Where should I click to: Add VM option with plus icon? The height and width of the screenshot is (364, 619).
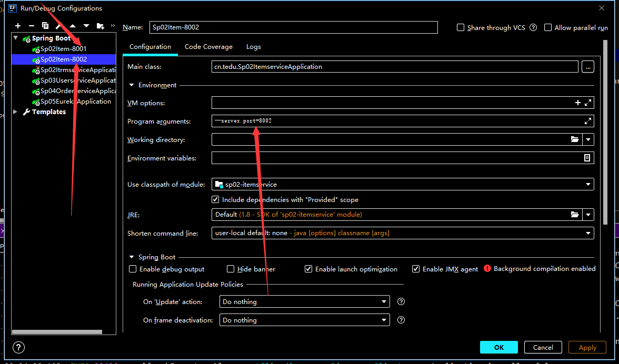point(577,103)
